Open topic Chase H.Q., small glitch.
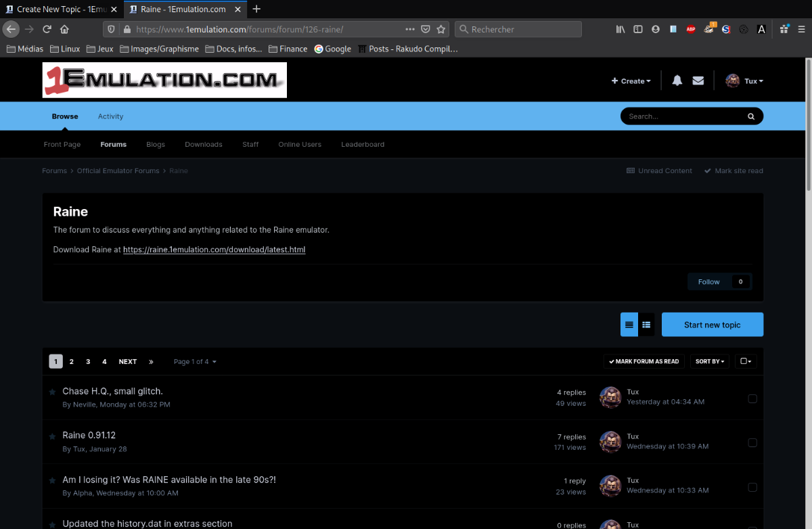Image resolution: width=812 pixels, height=529 pixels. pos(112,391)
